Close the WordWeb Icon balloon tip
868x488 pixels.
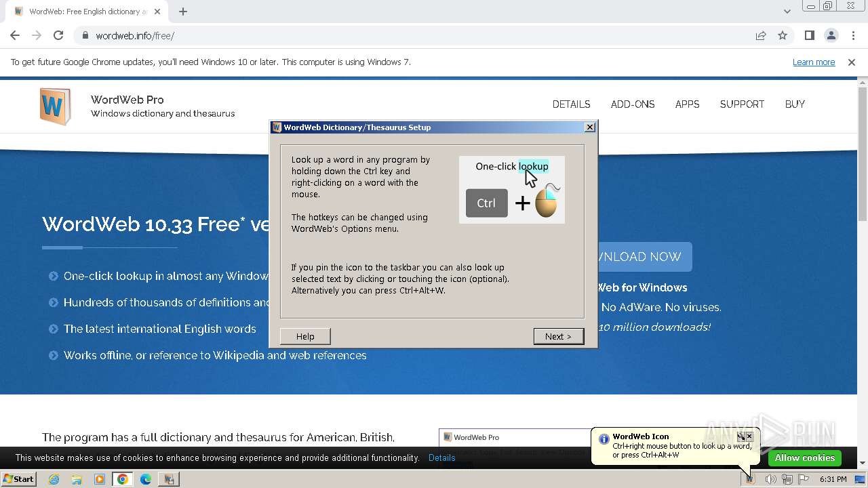749,436
